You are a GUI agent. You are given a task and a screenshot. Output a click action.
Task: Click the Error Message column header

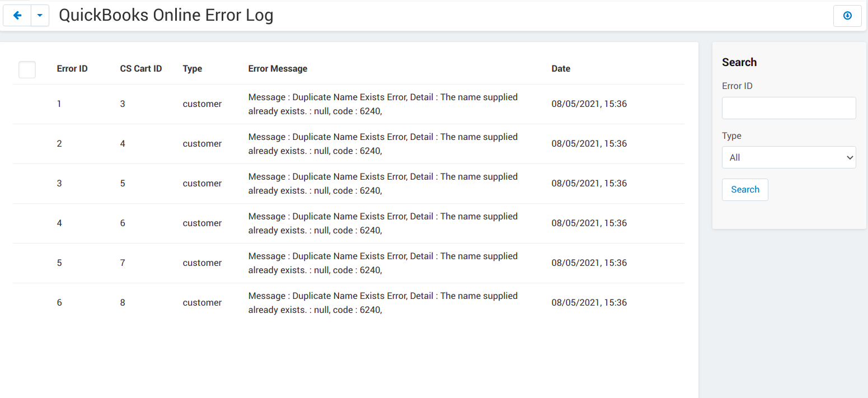278,69
